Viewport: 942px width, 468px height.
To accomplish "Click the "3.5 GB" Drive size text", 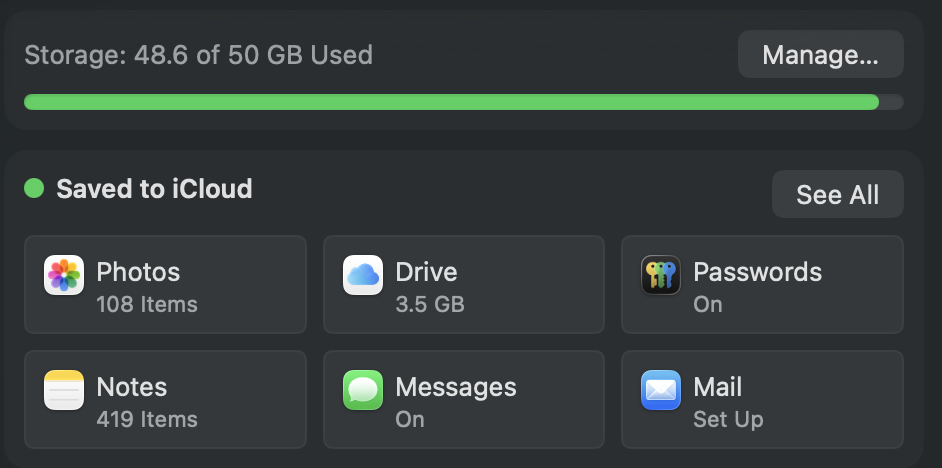I will tap(430, 304).
